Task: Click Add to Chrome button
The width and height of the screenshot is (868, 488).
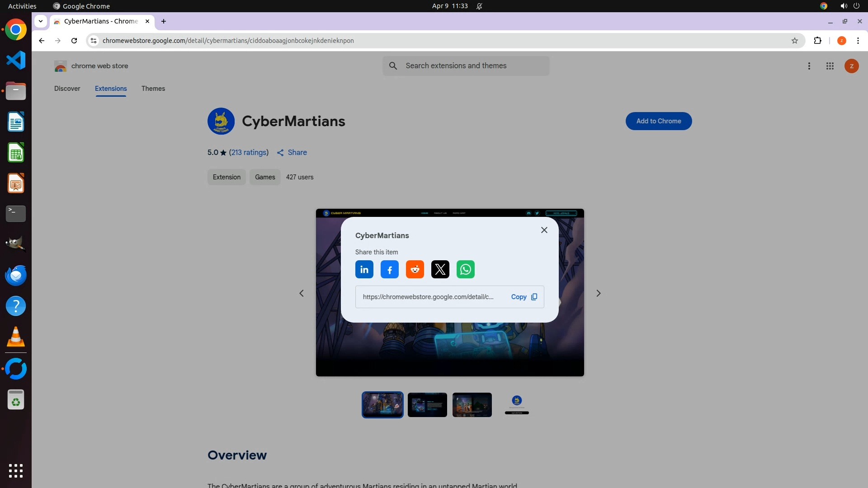Action: click(x=658, y=121)
